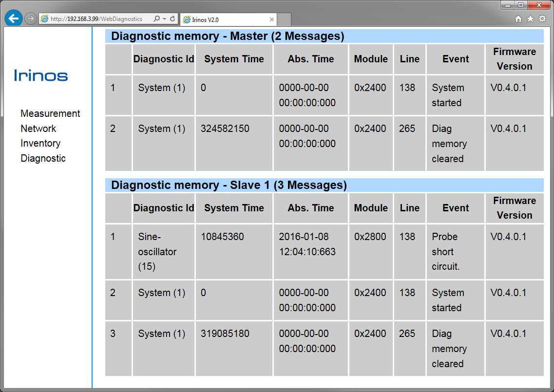Image resolution: width=554 pixels, height=392 pixels.
Task: Click Slave 1 table Event header
Action: tap(456, 208)
